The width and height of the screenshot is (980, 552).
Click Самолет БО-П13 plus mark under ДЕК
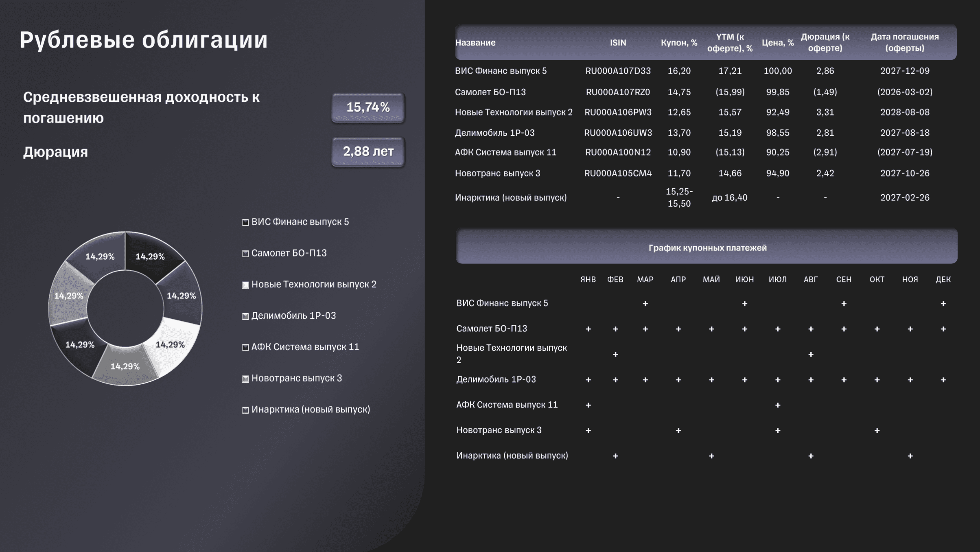point(943,329)
